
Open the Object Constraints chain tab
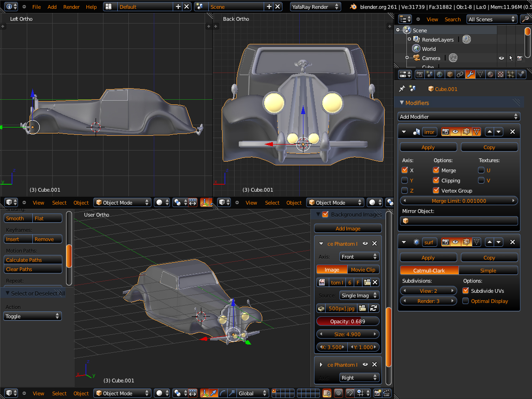pos(460,74)
